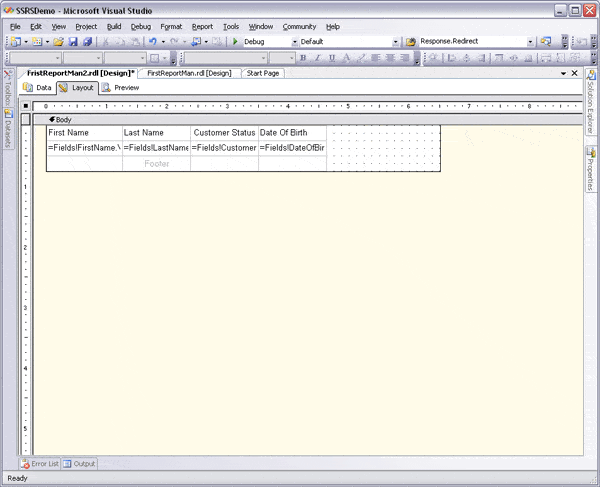Open the Tools menu
Screen dimensions: 600x487
pos(231,26)
